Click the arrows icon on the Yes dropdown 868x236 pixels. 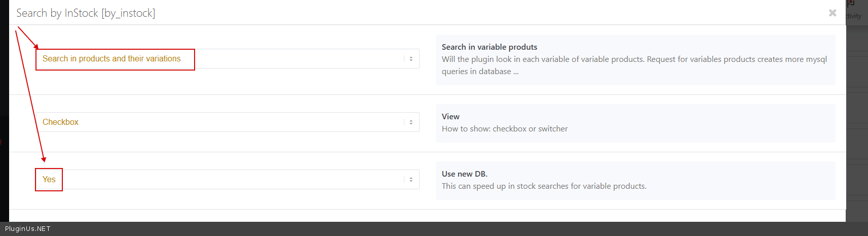[x=411, y=180]
